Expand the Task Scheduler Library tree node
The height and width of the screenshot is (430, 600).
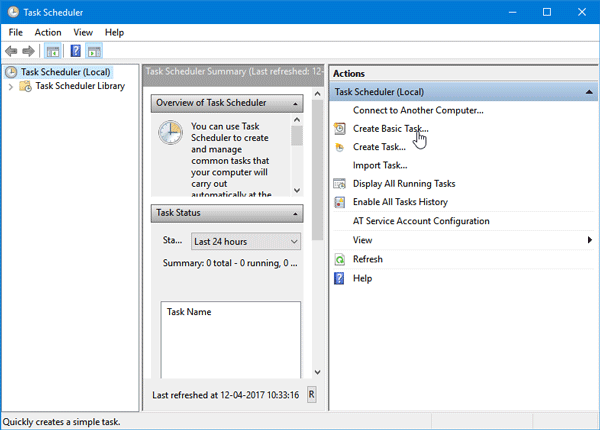11,87
